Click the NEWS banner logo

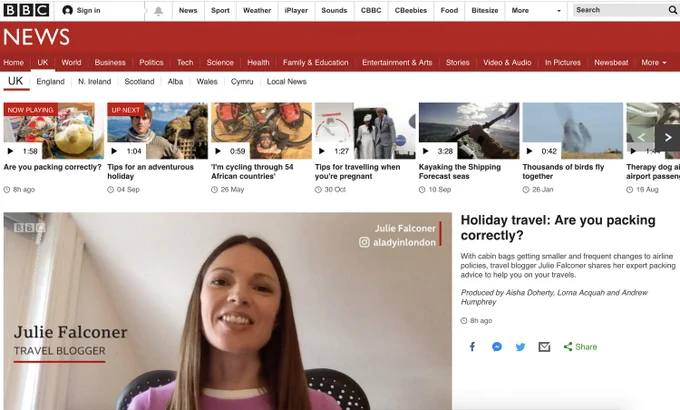36,37
